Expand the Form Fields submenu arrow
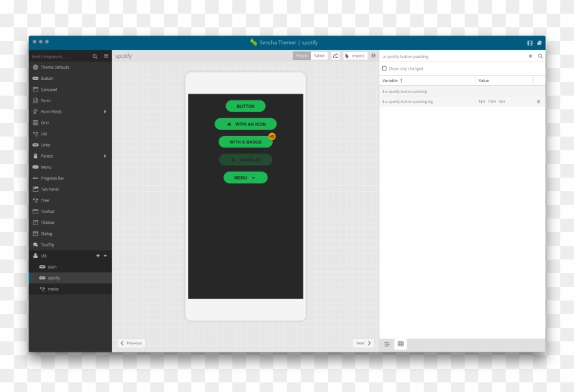Screen dimensions: 574x392 (105, 111)
